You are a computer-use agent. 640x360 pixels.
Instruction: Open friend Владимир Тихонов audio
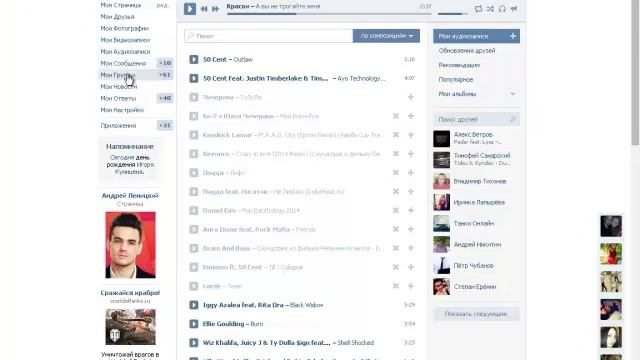tap(480, 181)
